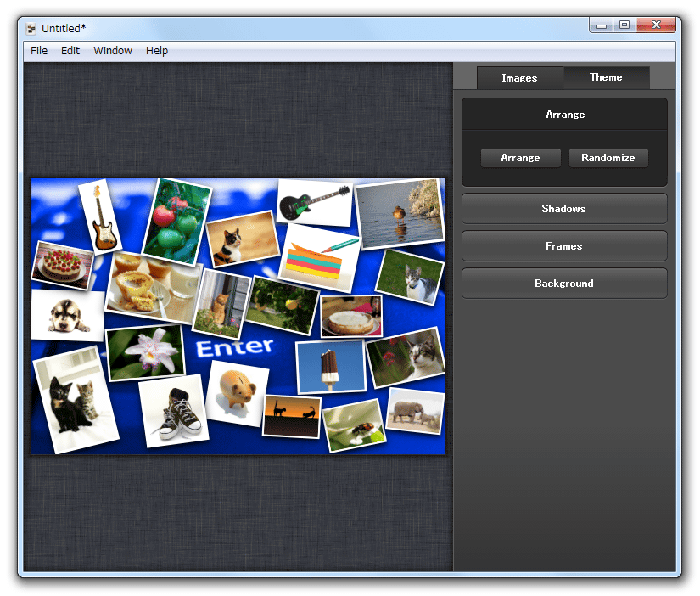Viewport: 700px width, 596px height.
Task: Open the Edit menu
Action: click(x=70, y=50)
